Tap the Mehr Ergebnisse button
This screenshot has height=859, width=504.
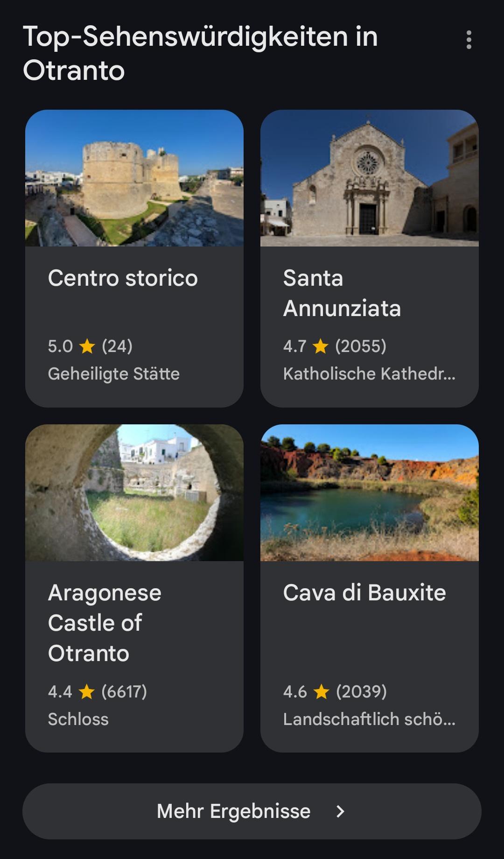click(252, 811)
